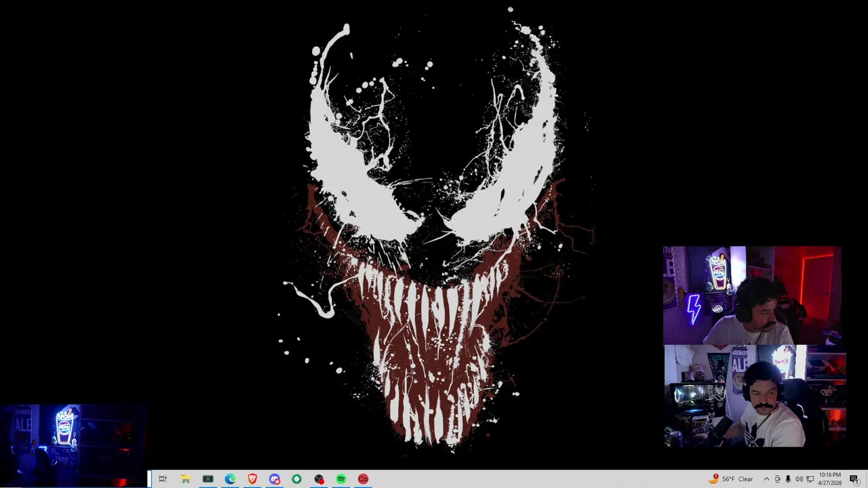Image resolution: width=868 pixels, height=488 pixels.
Task: Open the volume speaker tray icon
Action: click(x=799, y=479)
